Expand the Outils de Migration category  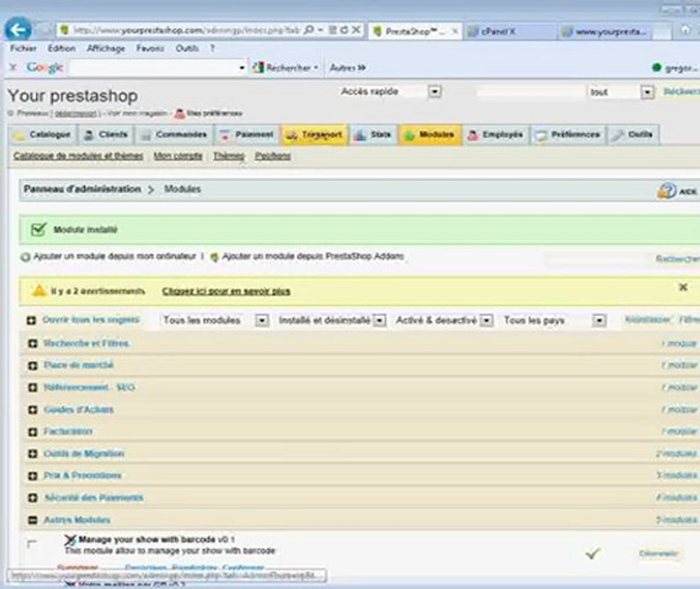tap(33, 454)
